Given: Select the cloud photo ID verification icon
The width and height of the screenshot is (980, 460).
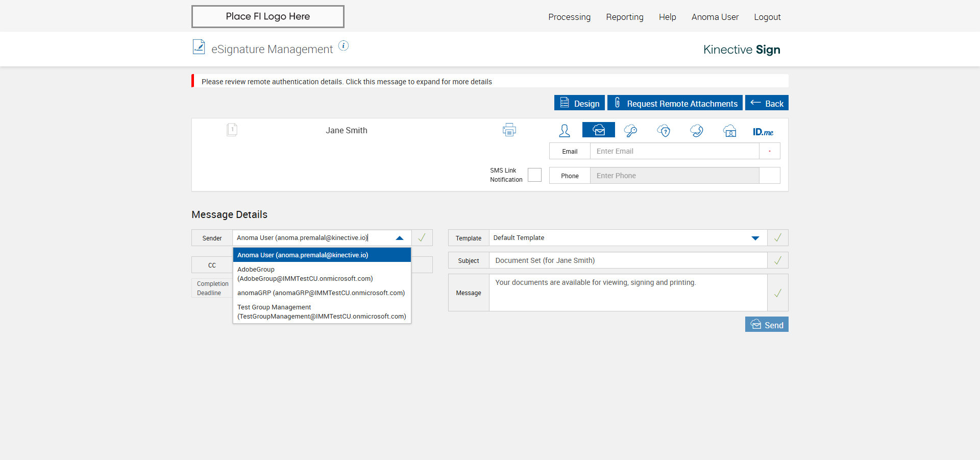Looking at the screenshot, I should pyautogui.click(x=730, y=131).
